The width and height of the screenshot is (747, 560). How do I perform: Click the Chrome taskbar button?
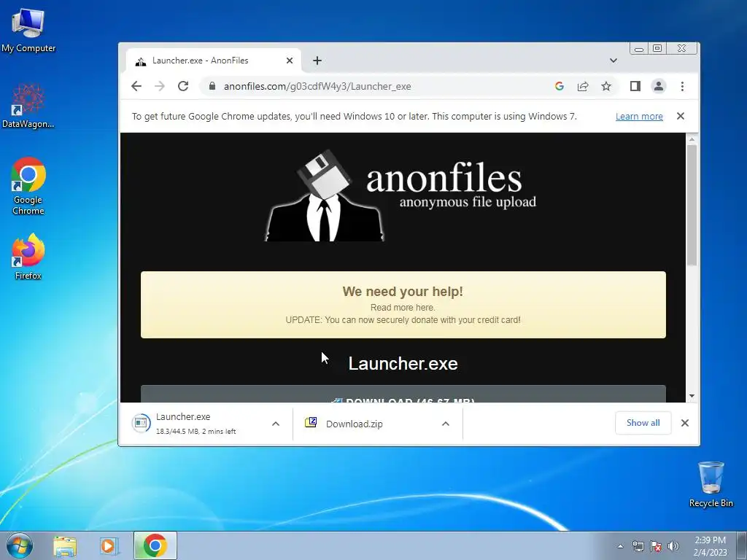click(155, 545)
